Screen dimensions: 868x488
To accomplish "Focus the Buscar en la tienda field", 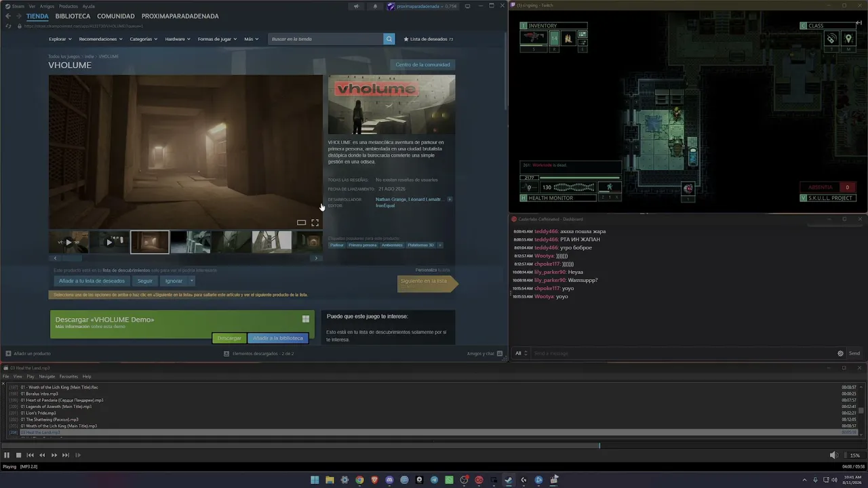I will click(x=325, y=39).
